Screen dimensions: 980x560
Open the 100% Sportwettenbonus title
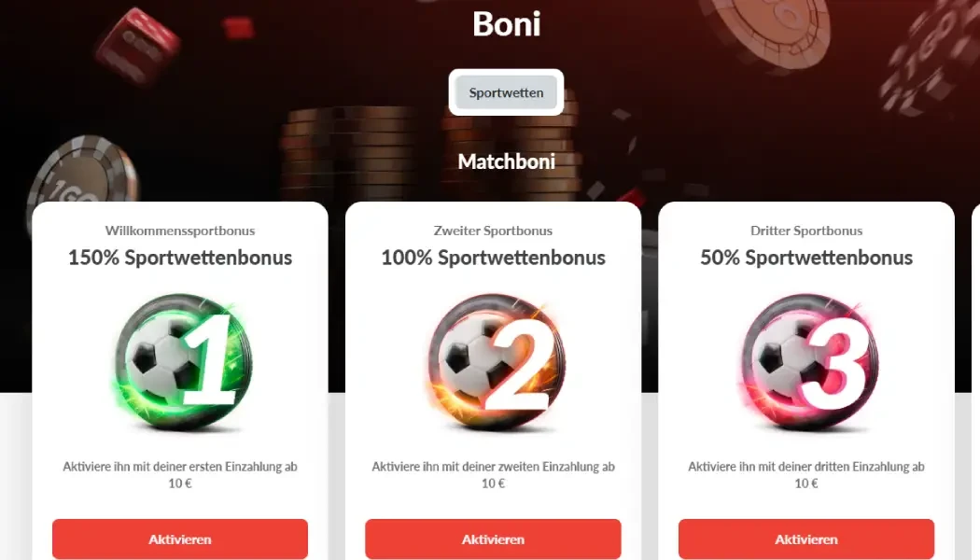[493, 258]
